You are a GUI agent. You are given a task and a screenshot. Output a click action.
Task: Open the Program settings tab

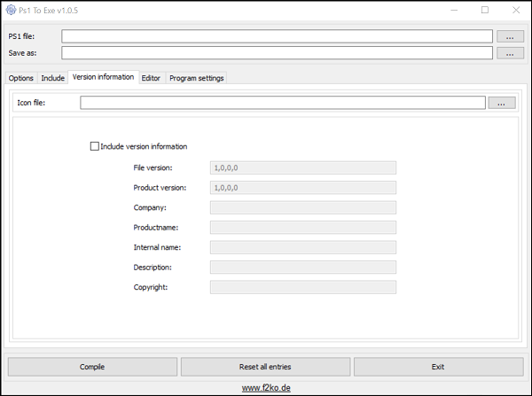pyautogui.click(x=197, y=78)
